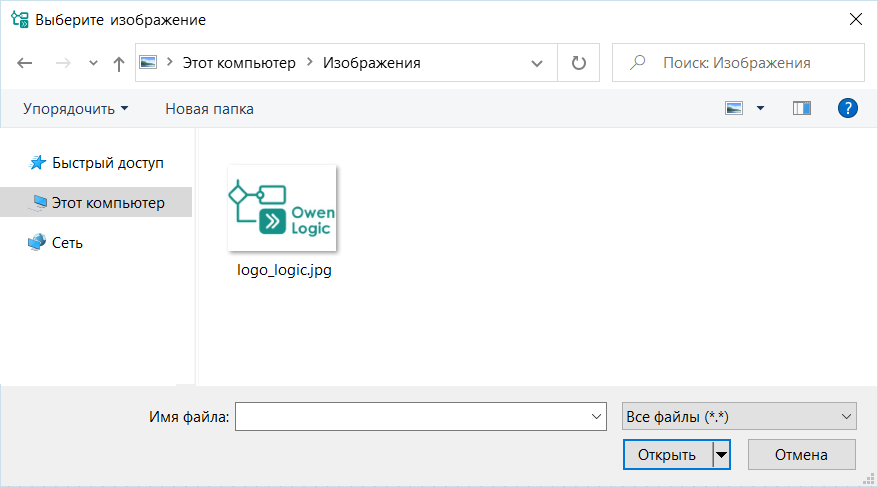Image resolution: width=878 pixels, height=487 pixels.
Task: Click the 'Открыть' button
Action: pyautogui.click(x=667, y=455)
